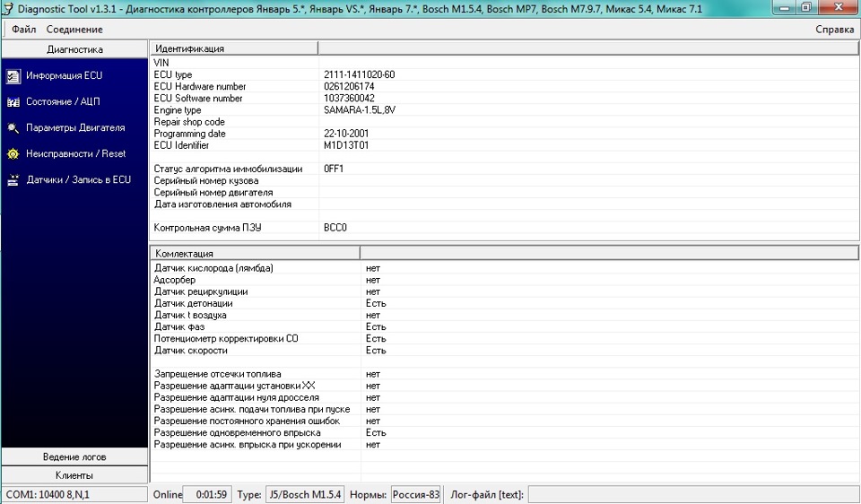The height and width of the screenshot is (504, 861).
Task: Select the Repair shop code row
Action: click(x=504, y=122)
